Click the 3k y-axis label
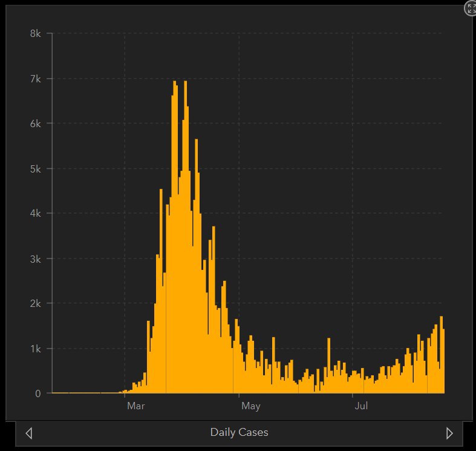Screen dimensions: 476x451 (35, 259)
